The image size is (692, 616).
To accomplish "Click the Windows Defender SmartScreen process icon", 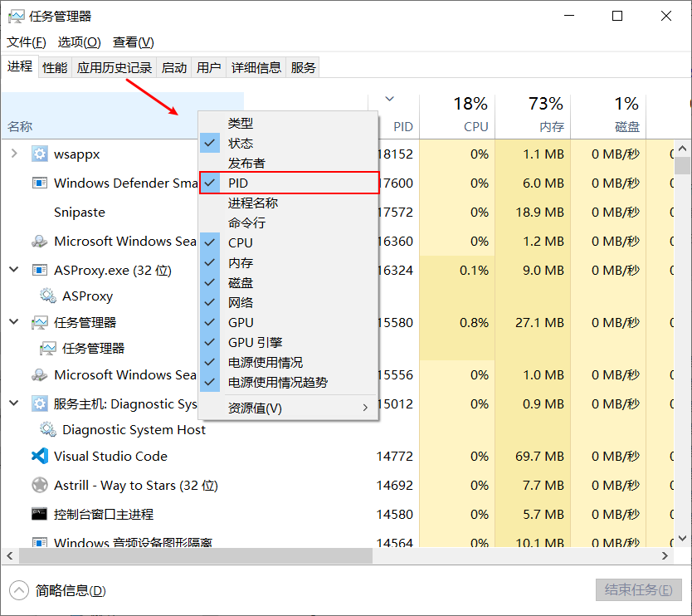I will click(x=40, y=183).
